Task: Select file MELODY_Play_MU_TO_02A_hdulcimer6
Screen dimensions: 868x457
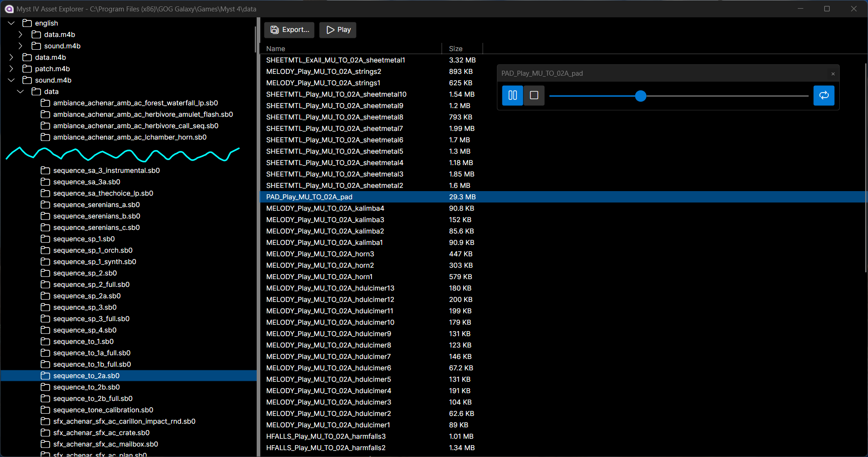Action: point(329,368)
